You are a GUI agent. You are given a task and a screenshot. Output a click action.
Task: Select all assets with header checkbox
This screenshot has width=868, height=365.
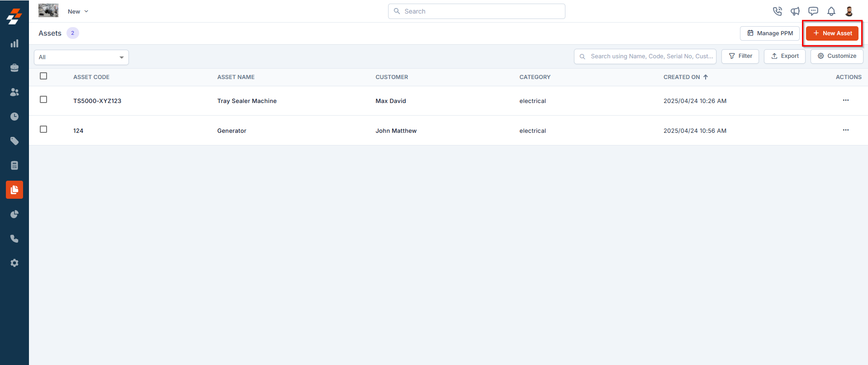[43, 76]
